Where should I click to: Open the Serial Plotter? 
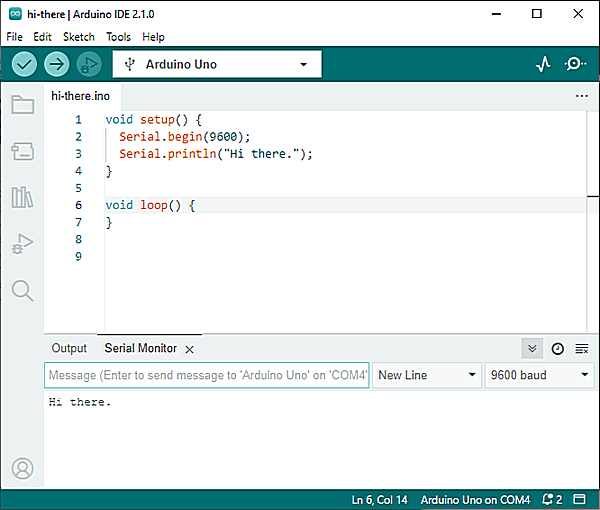(x=543, y=64)
